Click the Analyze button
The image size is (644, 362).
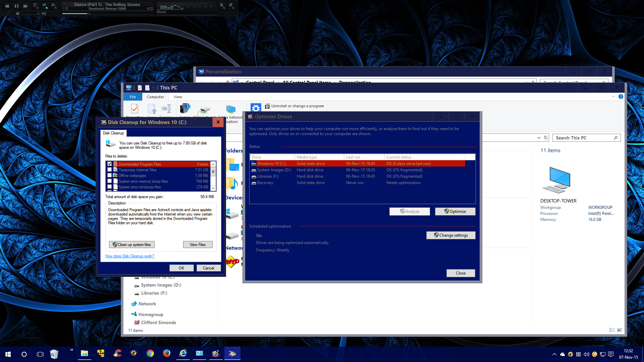(x=410, y=212)
